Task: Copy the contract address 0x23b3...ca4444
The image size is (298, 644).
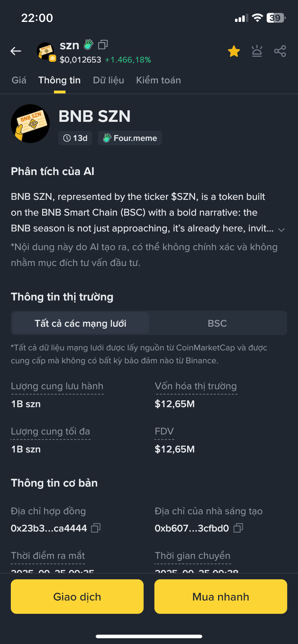Action: [x=96, y=528]
